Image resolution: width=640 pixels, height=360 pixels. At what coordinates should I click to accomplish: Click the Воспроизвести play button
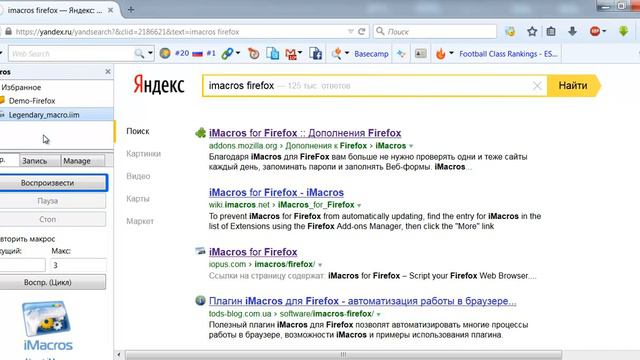tap(53, 183)
